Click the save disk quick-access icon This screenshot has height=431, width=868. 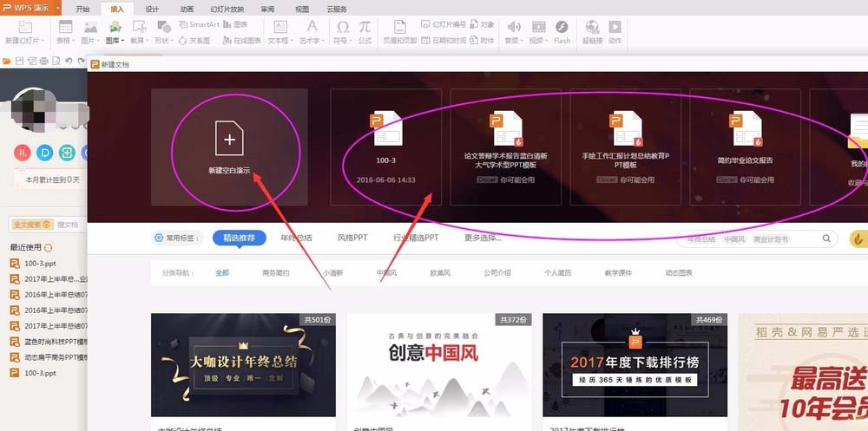(20, 61)
